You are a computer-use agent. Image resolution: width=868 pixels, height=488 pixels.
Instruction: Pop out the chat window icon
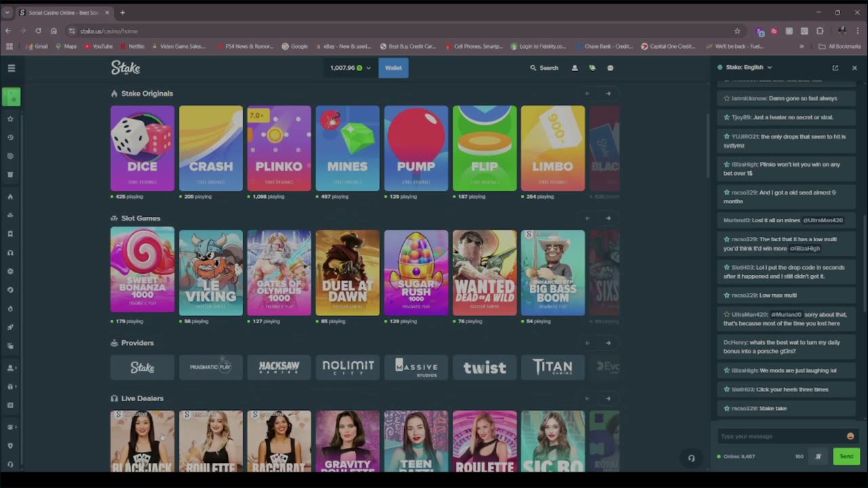[835, 68]
